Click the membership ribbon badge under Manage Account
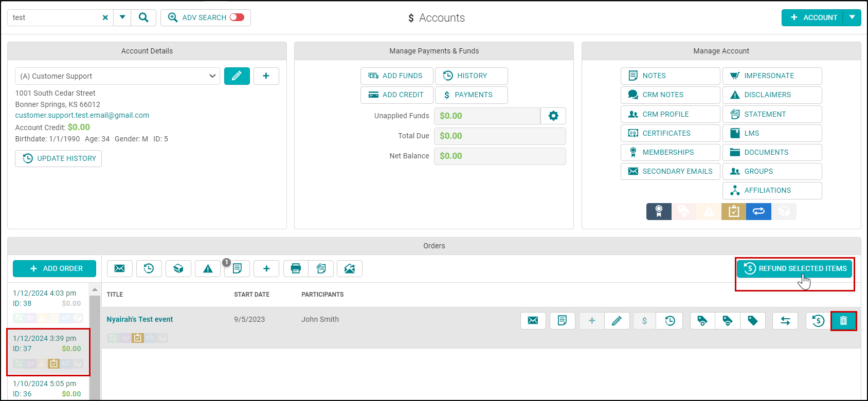 point(659,211)
